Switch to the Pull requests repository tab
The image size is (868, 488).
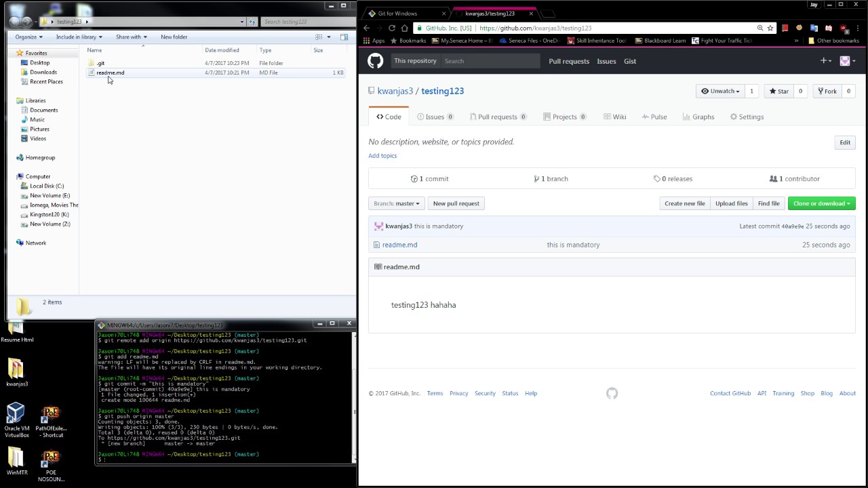point(498,117)
